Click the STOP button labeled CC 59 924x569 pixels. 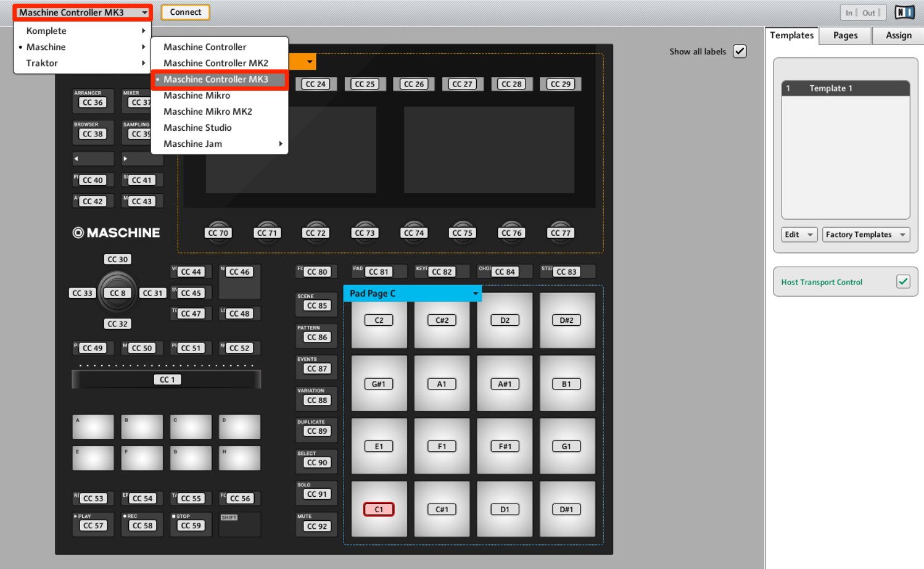pyautogui.click(x=191, y=524)
